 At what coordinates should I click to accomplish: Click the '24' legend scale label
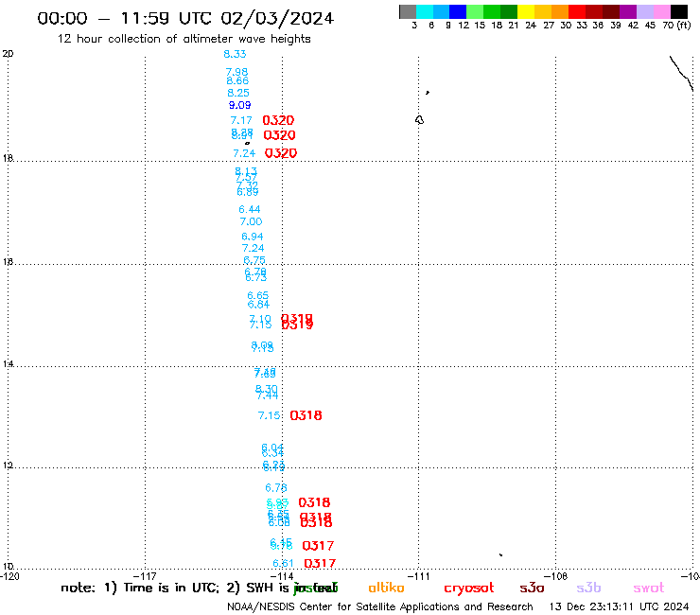coord(531,26)
